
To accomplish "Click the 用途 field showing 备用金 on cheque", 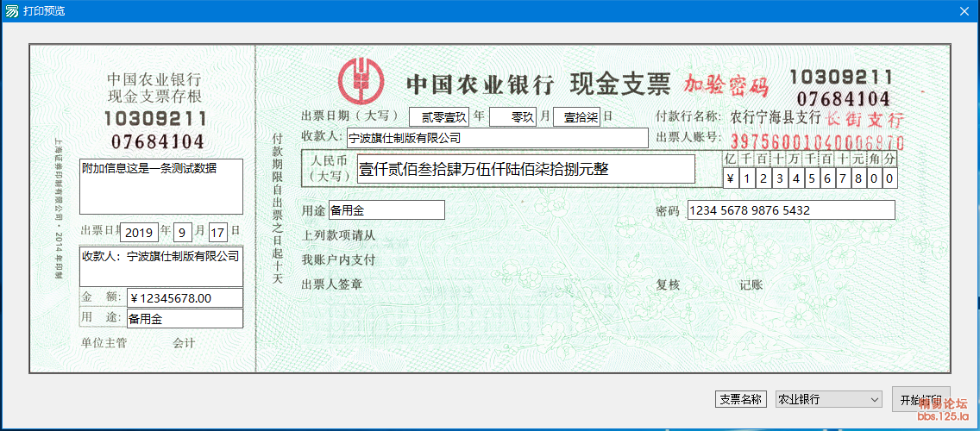I will 386,210.
